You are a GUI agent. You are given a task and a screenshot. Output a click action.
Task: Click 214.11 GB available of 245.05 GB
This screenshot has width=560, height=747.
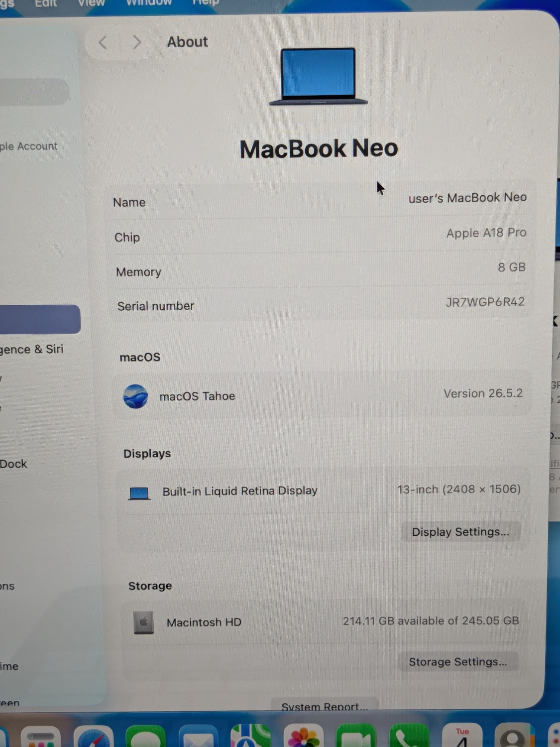click(x=431, y=621)
